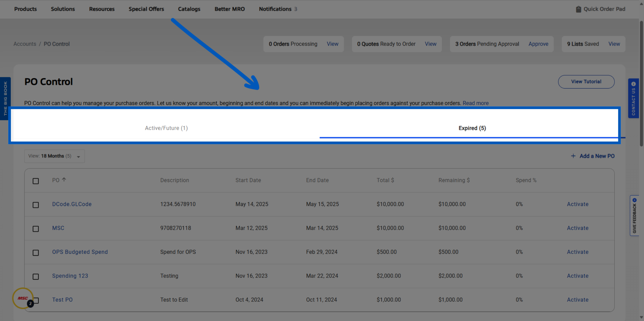
Task: Open the Contact Us side tab
Action: click(633, 98)
